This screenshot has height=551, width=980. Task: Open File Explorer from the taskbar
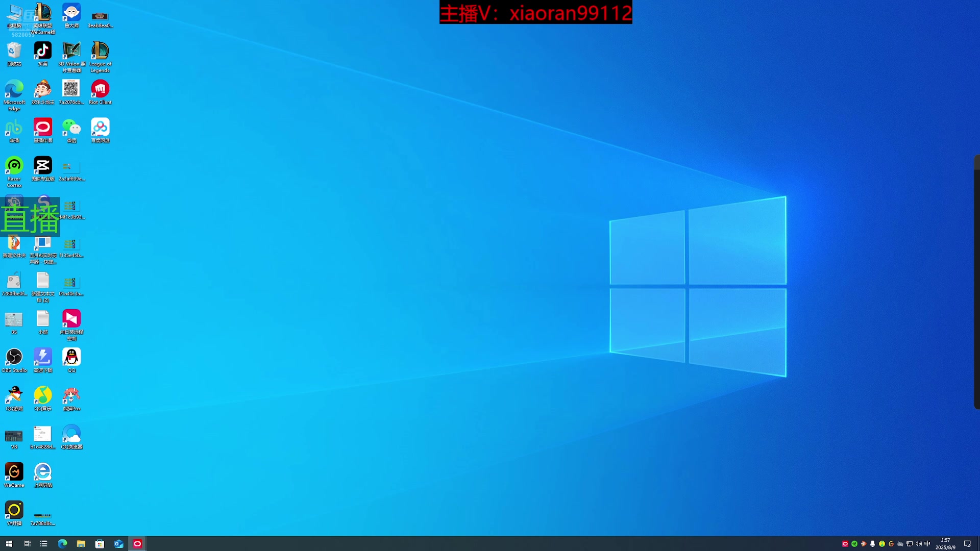pyautogui.click(x=81, y=544)
